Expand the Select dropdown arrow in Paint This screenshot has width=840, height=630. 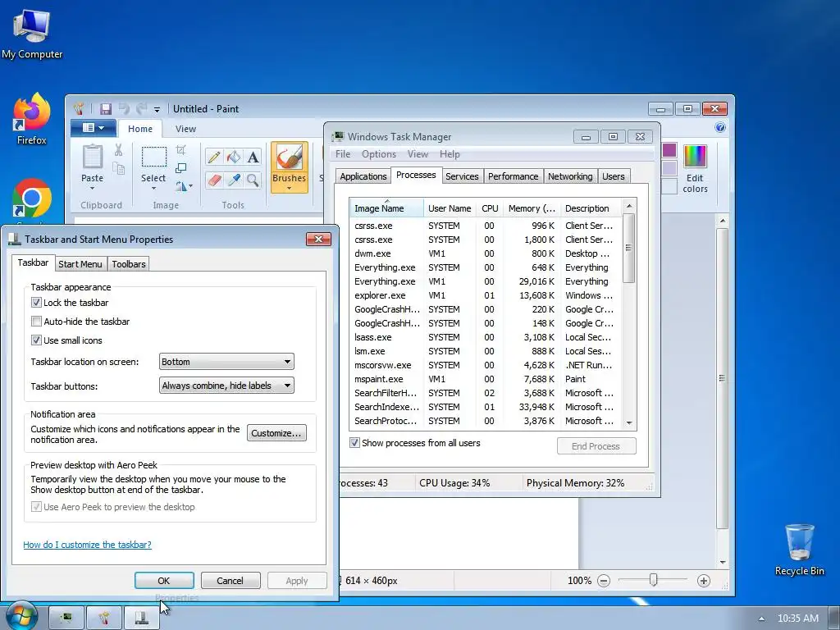(153, 188)
